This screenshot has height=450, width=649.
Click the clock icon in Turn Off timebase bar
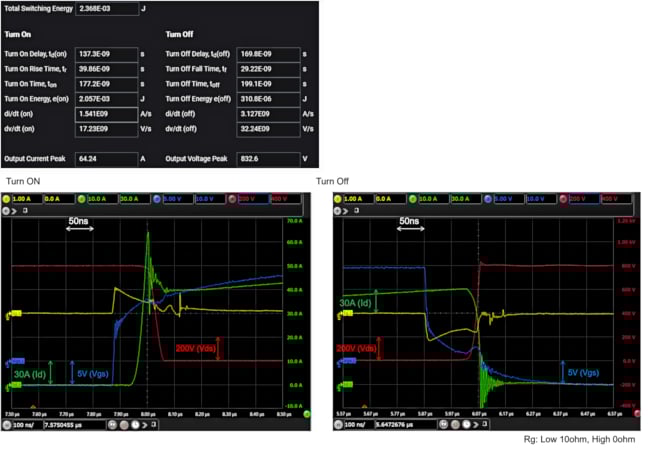tap(466, 424)
